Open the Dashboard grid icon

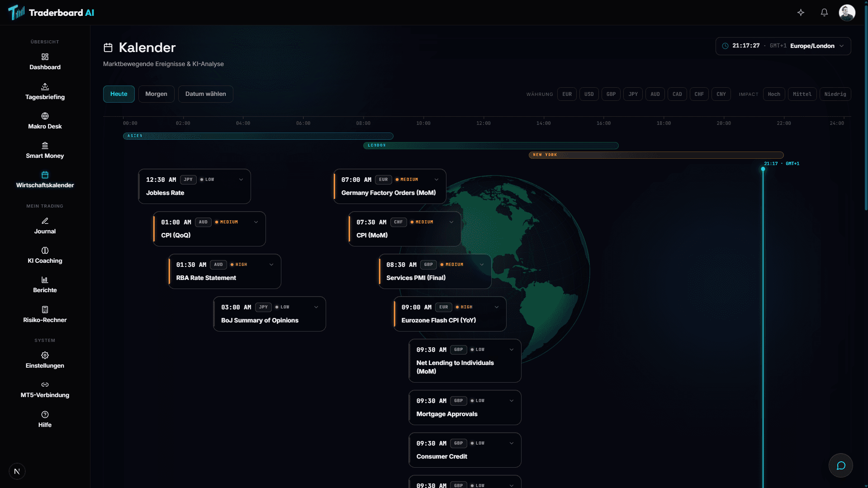(45, 57)
